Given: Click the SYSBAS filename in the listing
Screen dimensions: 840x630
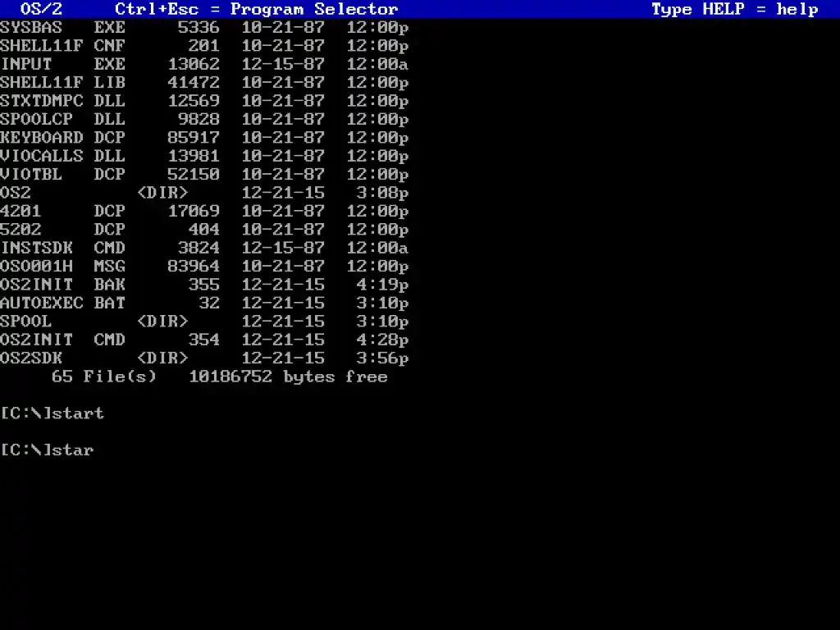Looking at the screenshot, I should pos(31,27).
